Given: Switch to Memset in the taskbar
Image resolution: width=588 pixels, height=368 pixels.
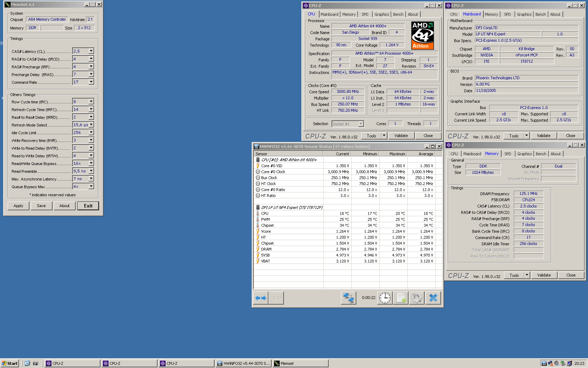Looking at the screenshot, I should tap(301, 363).
